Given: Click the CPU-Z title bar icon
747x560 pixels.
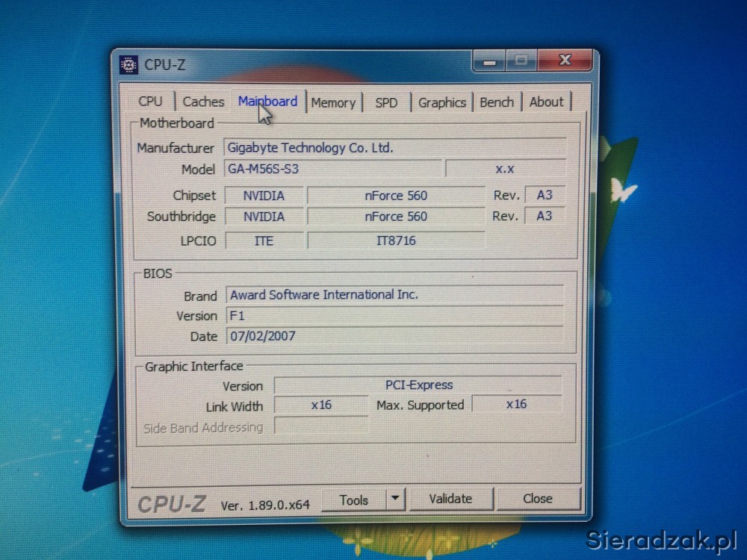Looking at the screenshot, I should pyautogui.click(x=128, y=65).
